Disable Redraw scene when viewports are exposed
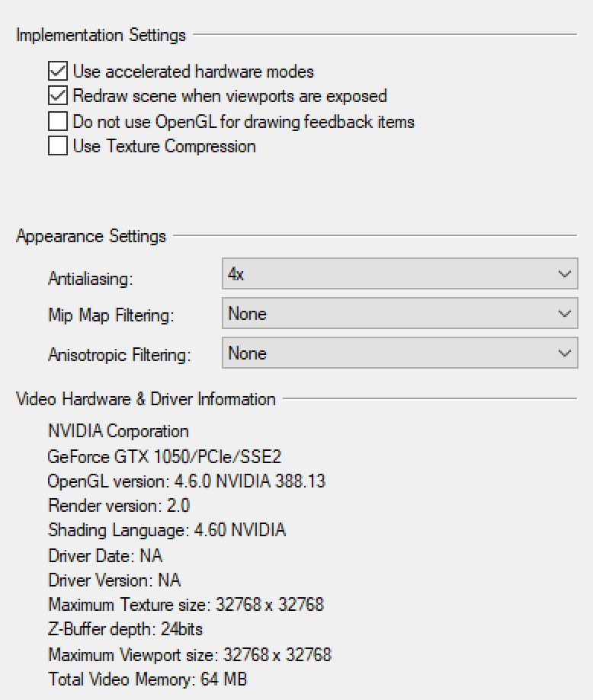Viewport: 593px width, 700px height. pyautogui.click(x=58, y=95)
